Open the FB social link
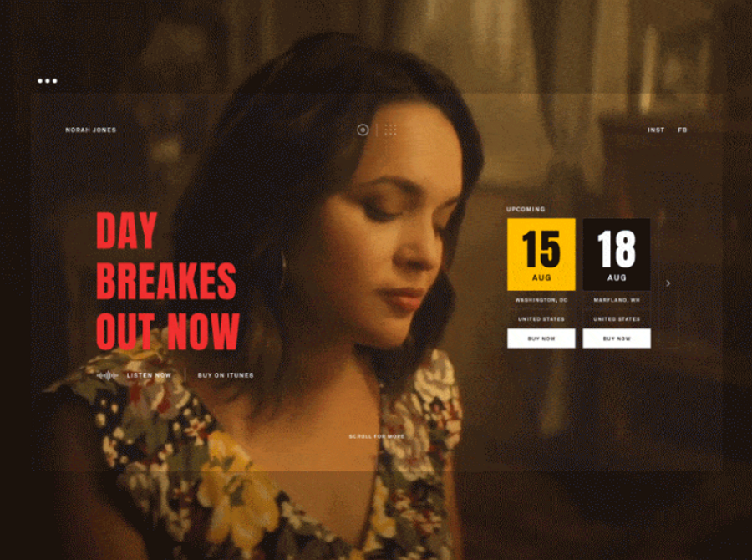The height and width of the screenshot is (560, 752). pyautogui.click(x=683, y=130)
